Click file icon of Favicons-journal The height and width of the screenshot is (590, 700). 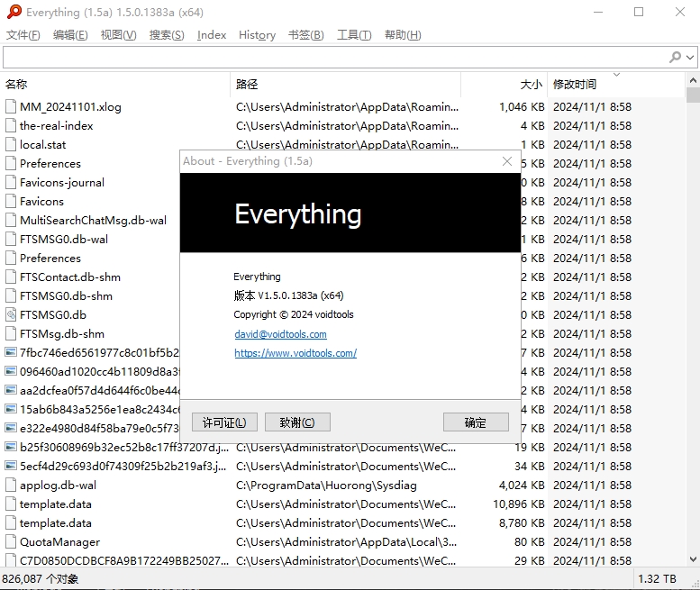pos(11,183)
